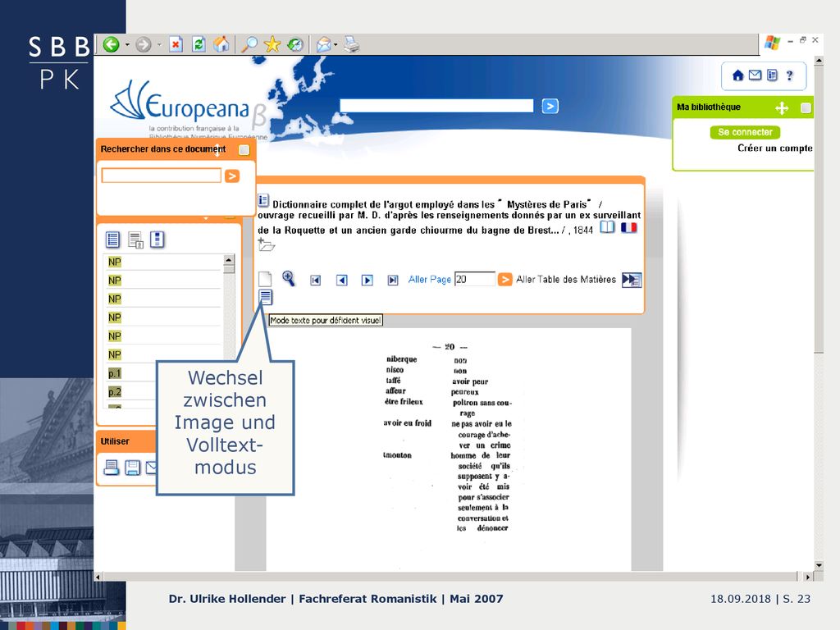The image size is (840, 630).
Task: Open Favorites with the yellow star icon
Action: coord(272,44)
